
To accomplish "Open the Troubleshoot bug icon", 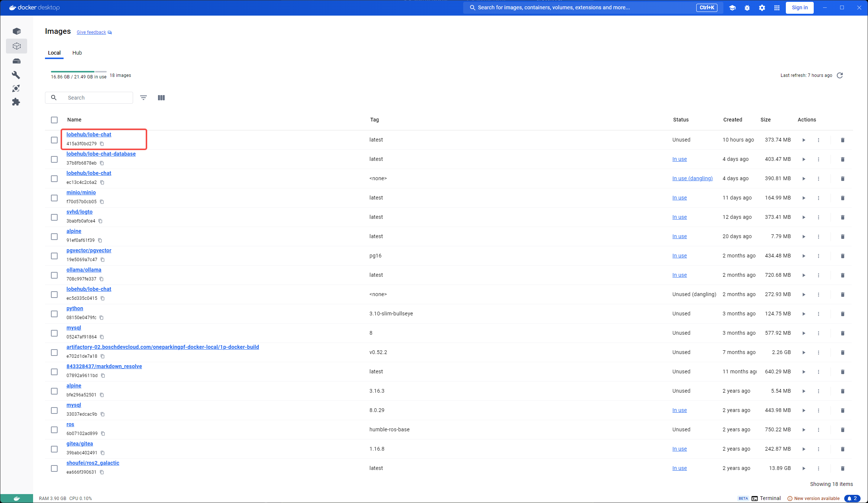I will pyautogui.click(x=747, y=8).
